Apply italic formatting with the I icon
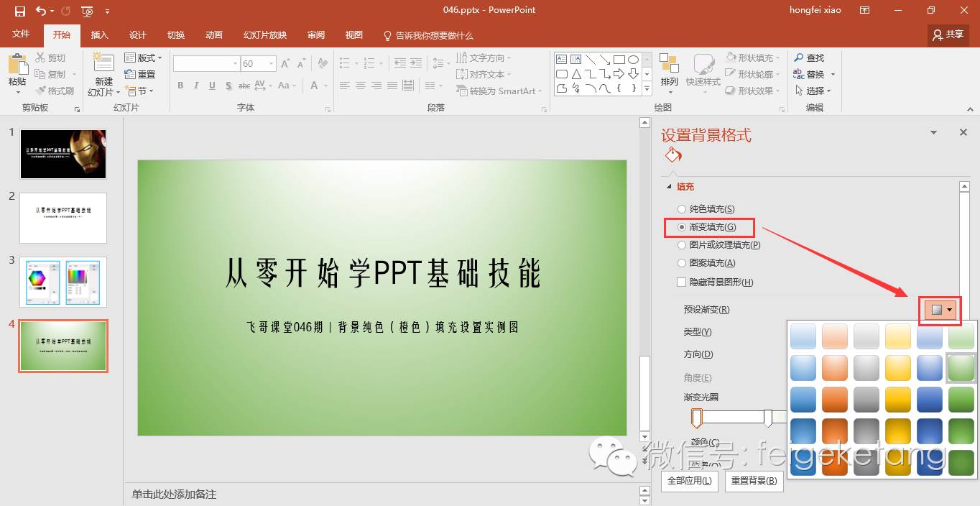This screenshot has height=506, width=980. pyautogui.click(x=196, y=86)
